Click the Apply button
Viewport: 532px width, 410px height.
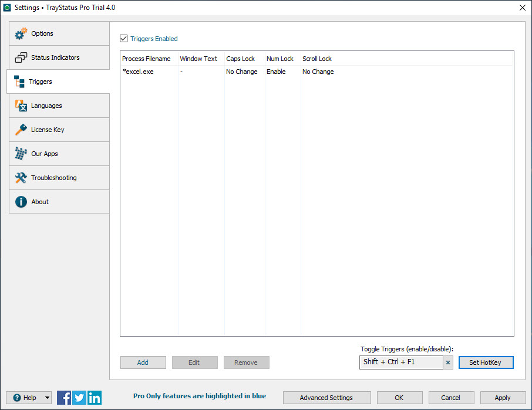click(503, 398)
